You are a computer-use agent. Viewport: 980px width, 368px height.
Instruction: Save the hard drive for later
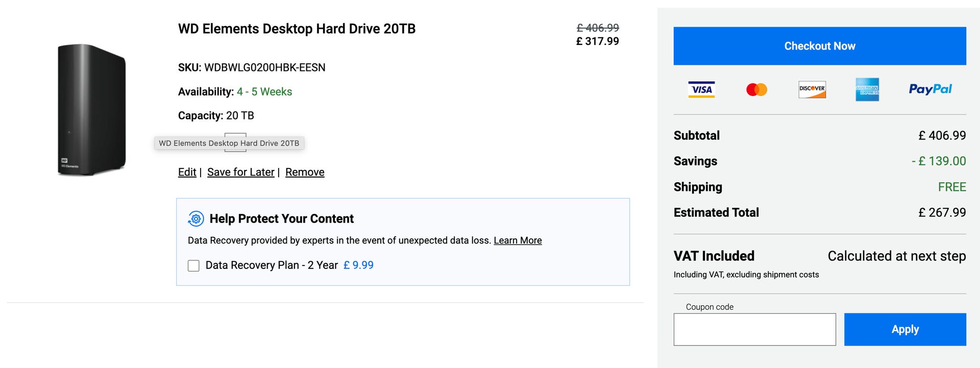pyautogui.click(x=241, y=173)
